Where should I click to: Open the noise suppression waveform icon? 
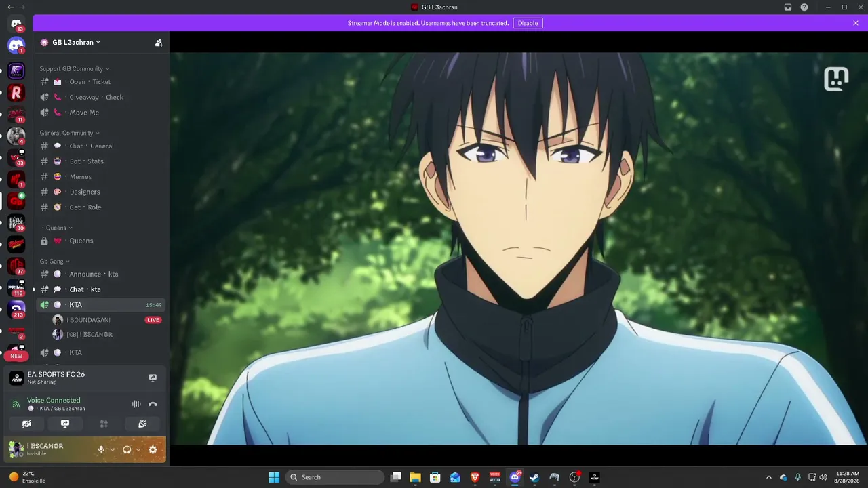click(x=136, y=404)
